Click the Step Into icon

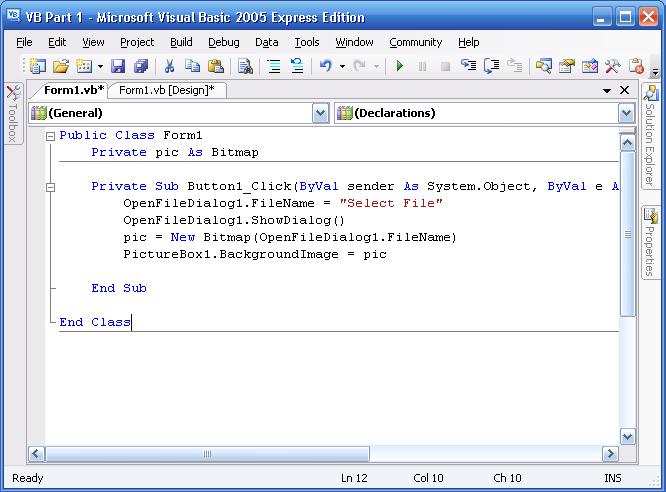coord(468,66)
